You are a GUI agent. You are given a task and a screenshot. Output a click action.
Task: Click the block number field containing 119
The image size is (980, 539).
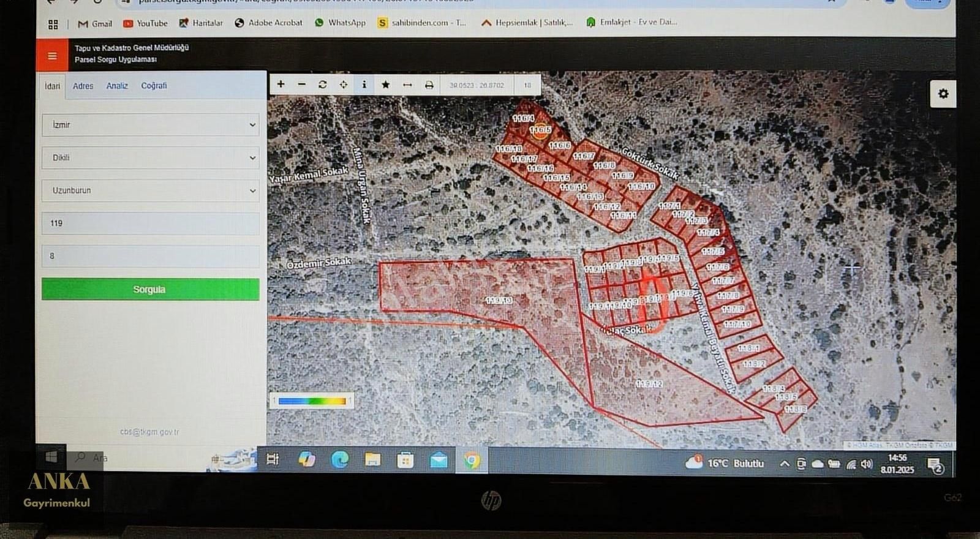click(x=151, y=224)
